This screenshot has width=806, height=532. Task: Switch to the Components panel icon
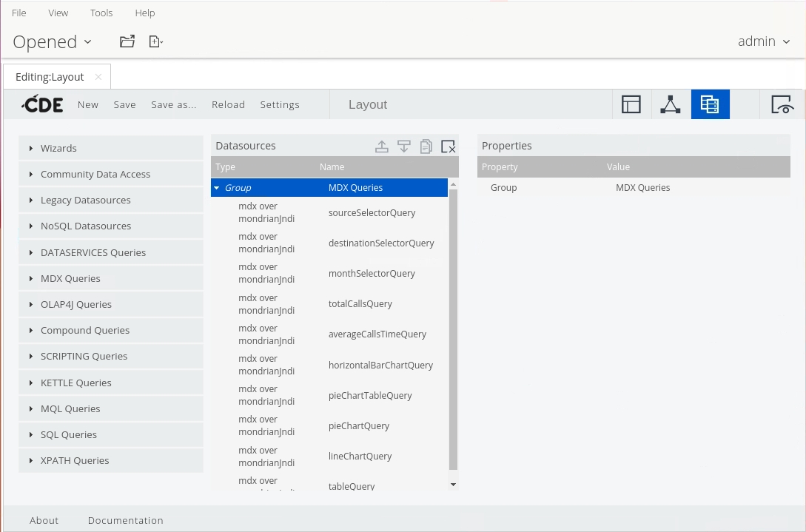point(671,104)
